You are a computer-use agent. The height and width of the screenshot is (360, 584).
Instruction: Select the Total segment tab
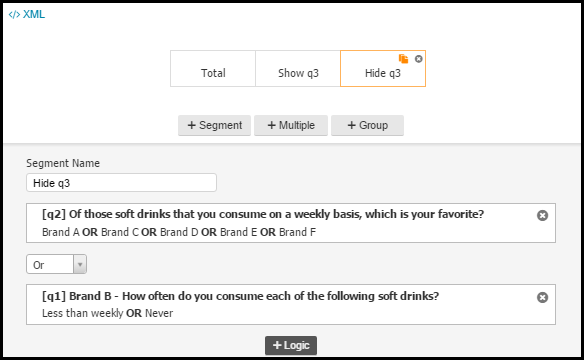click(213, 69)
